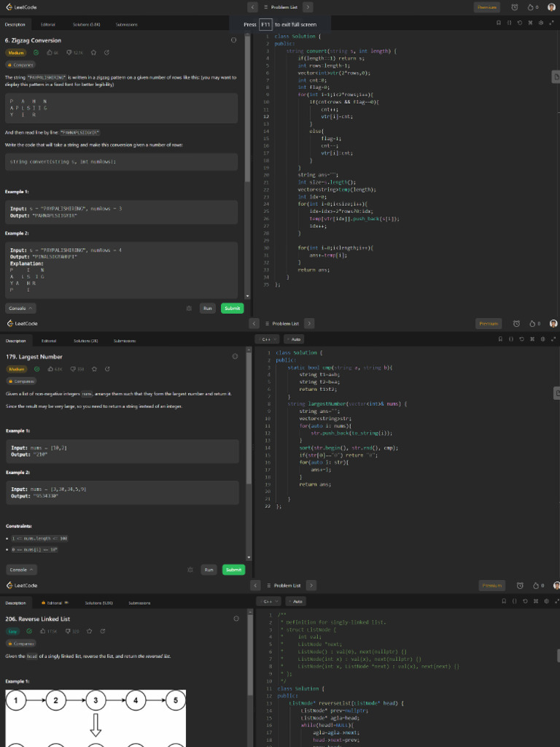Screen dimensions: 560x747
Task: Open Solutions tab of Reverse Linked List
Action: (99, 603)
